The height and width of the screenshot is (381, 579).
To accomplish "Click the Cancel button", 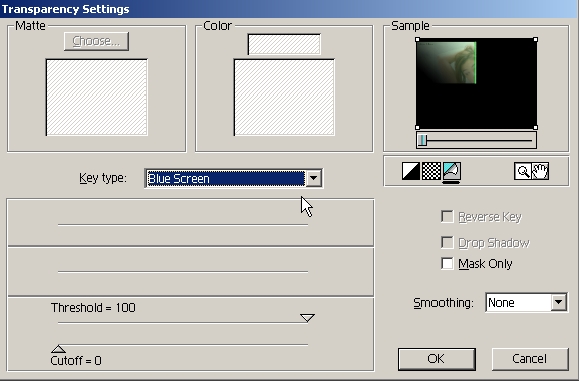I will tap(530, 359).
